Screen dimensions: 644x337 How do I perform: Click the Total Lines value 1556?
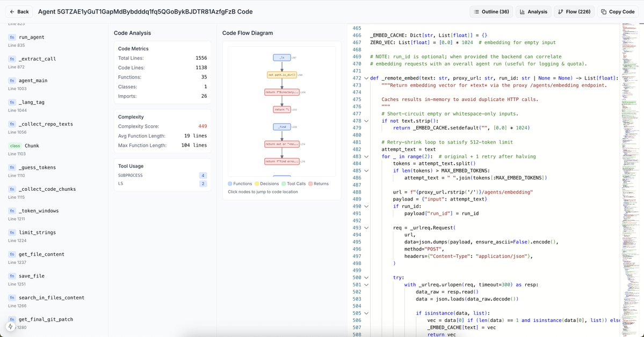(201, 58)
